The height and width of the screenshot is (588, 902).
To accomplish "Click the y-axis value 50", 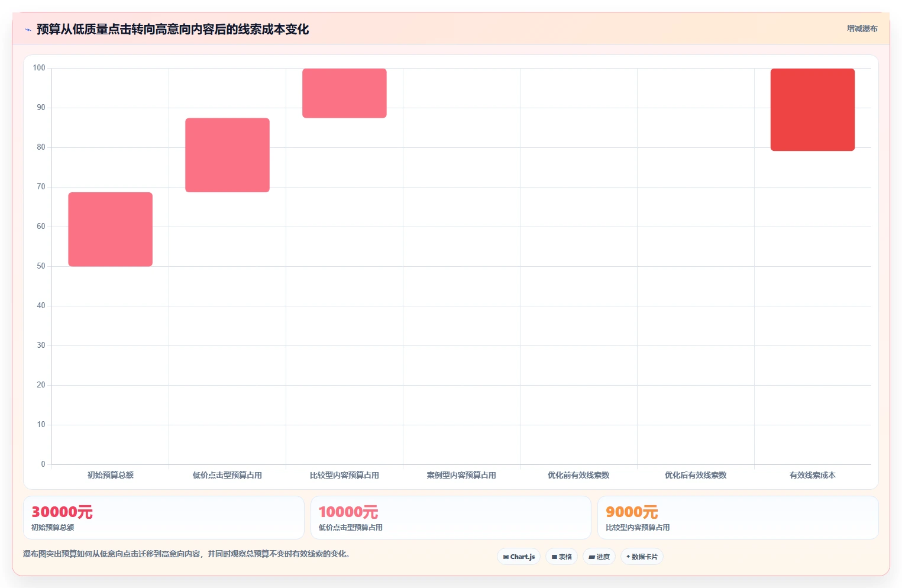I will point(41,266).
